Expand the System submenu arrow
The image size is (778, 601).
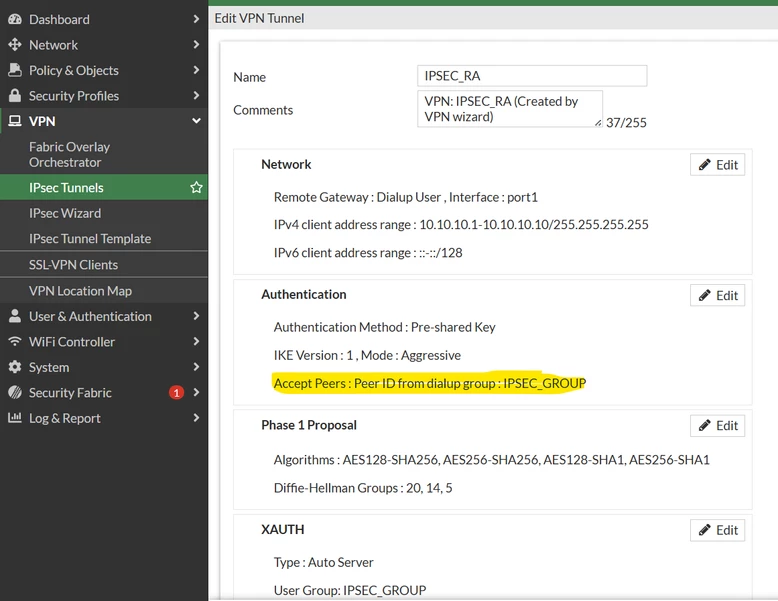coord(196,367)
